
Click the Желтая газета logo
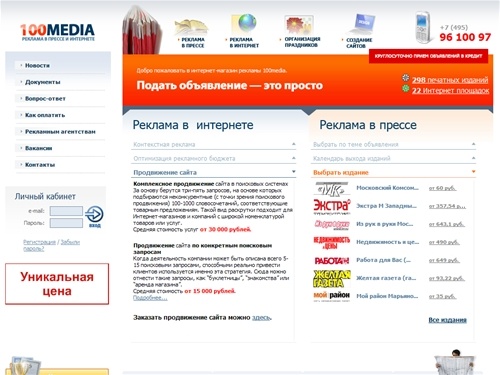tap(332, 279)
